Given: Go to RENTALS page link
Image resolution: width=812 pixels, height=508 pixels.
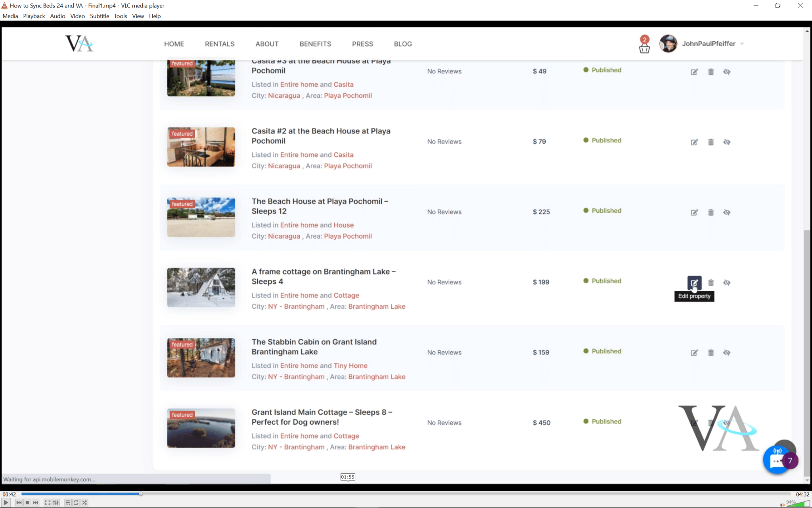Looking at the screenshot, I should [x=220, y=44].
